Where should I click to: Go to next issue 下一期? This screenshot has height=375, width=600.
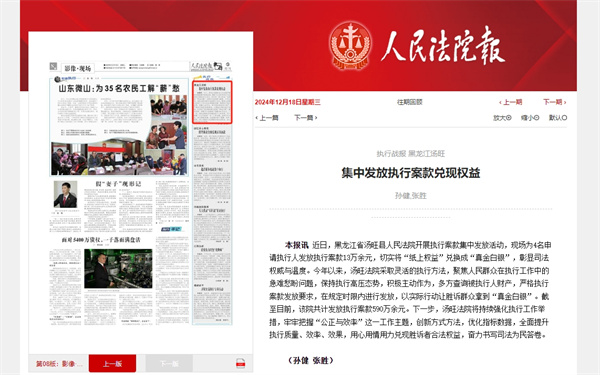[554, 102]
